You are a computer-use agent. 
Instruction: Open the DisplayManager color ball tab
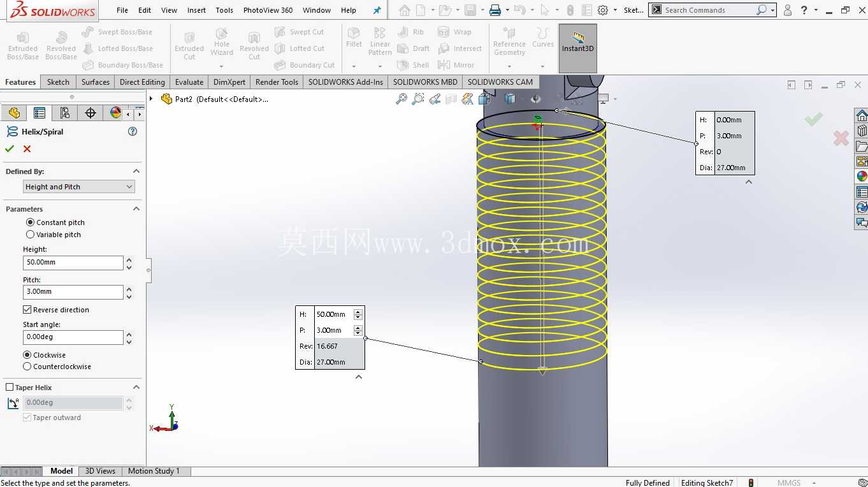(115, 113)
